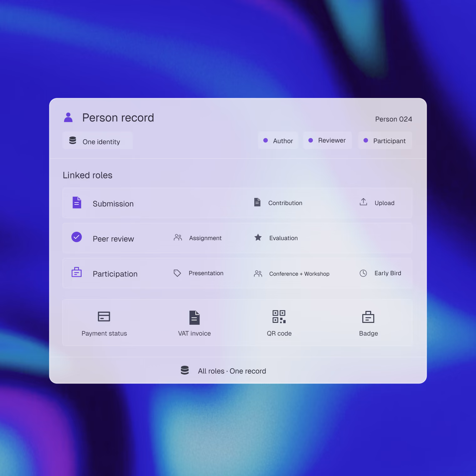Image resolution: width=476 pixels, height=476 pixels.
Task: Click the credit card icon above Payment status
Action: pos(104,316)
